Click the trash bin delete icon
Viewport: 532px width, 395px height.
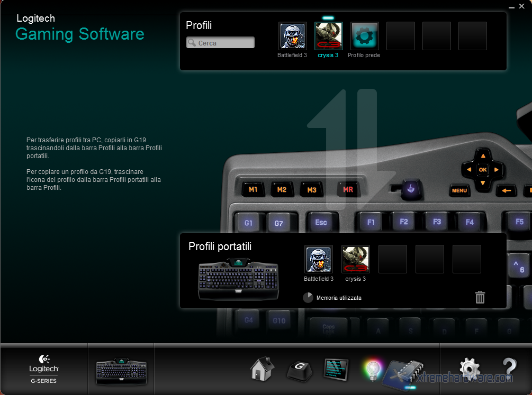[x=480, y=297]
